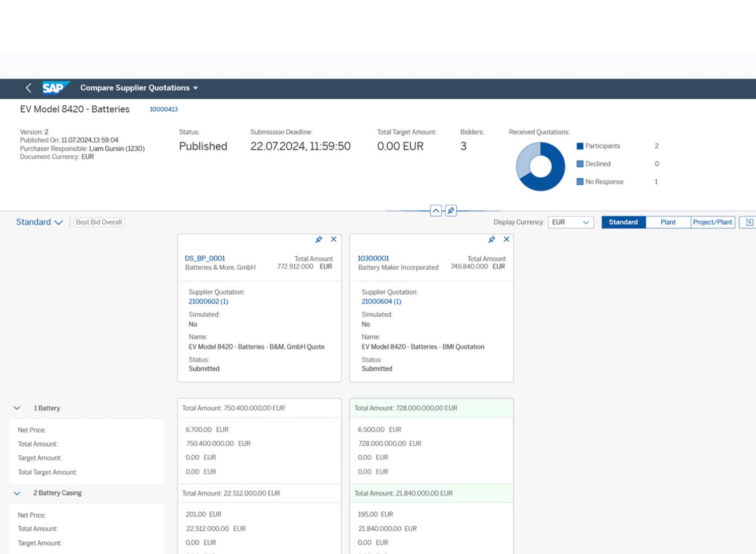Switch to the Plant view

pyautogui.click(x=668, y=222)
